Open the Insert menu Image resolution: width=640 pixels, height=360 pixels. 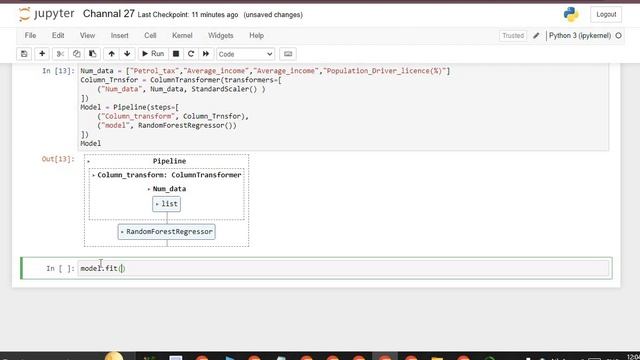[120, 36]
